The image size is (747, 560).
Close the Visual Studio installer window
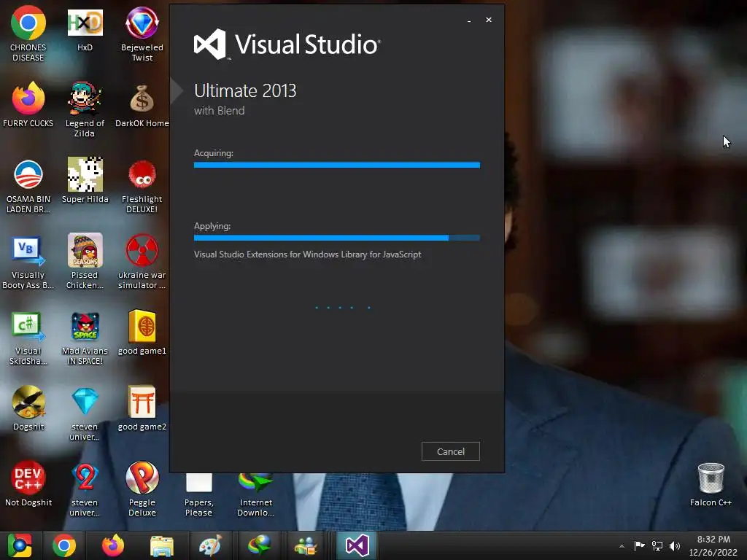tap(488, 20)
